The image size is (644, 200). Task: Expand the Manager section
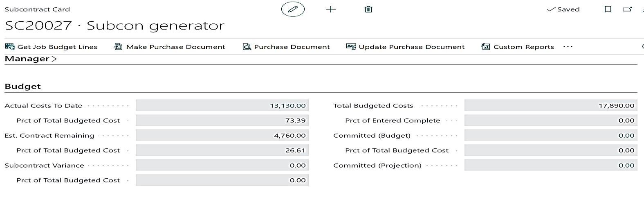pos(31,59)
